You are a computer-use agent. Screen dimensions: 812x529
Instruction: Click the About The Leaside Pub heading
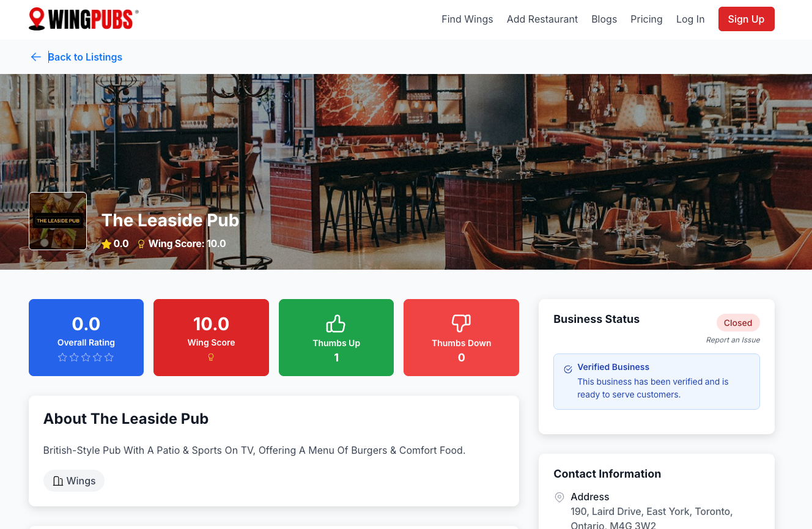pyautogui.click(x=126, y=419)
